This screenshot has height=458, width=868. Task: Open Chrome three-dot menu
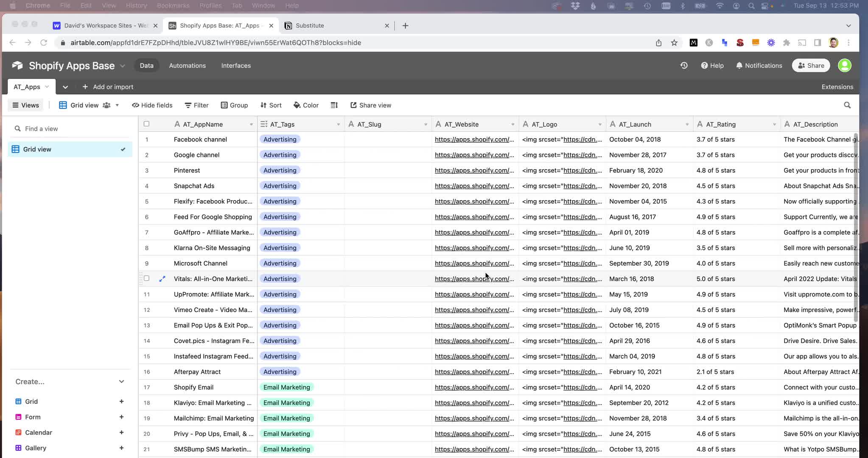[x=848, y=42]
